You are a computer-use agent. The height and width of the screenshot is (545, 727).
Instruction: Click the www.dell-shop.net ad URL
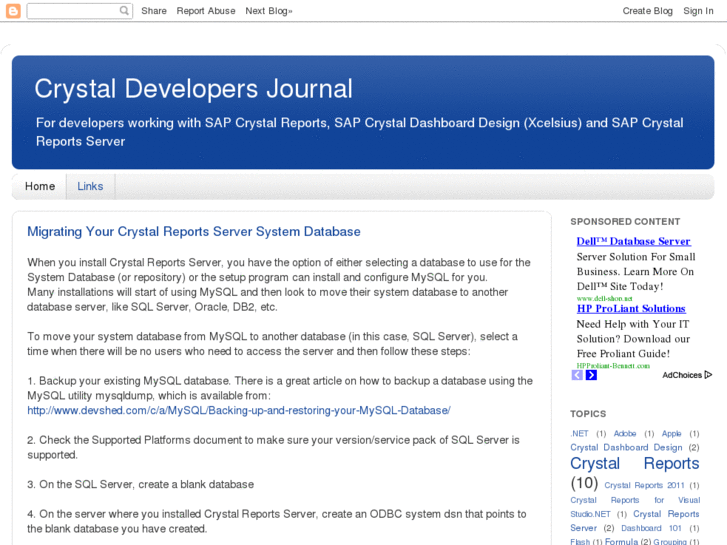(605, 298)
